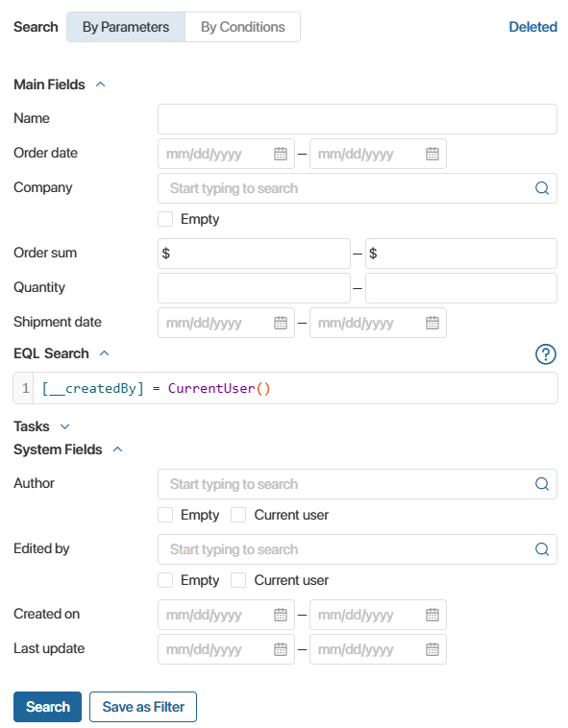Switch to By Parameters tab

coord(126,27)
